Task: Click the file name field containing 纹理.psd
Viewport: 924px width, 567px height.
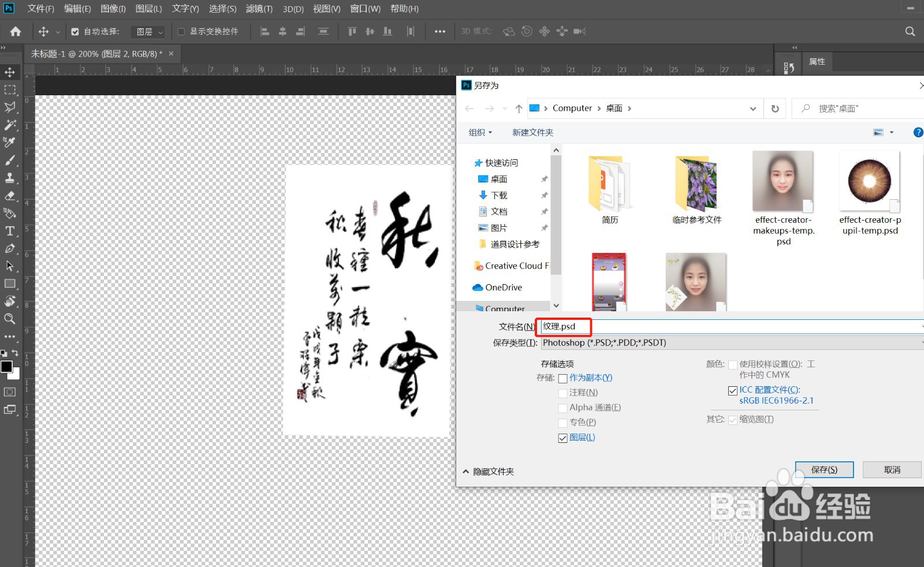Action: click(x=732, y=327)
